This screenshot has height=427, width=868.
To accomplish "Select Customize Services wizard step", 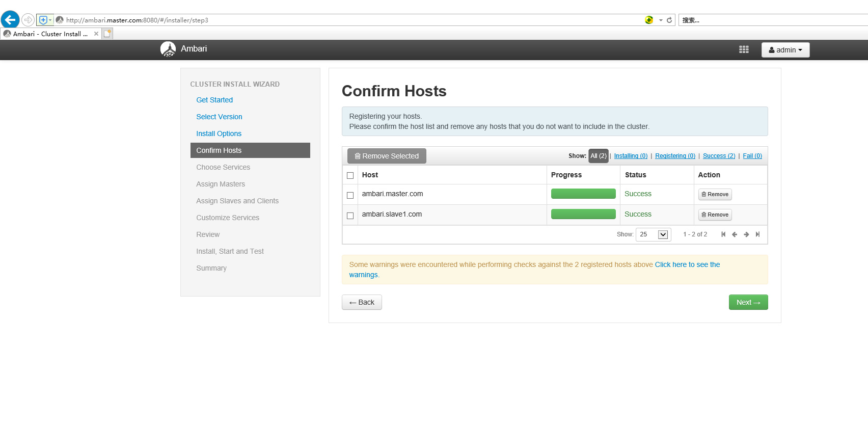I will [x=228, y=218].
